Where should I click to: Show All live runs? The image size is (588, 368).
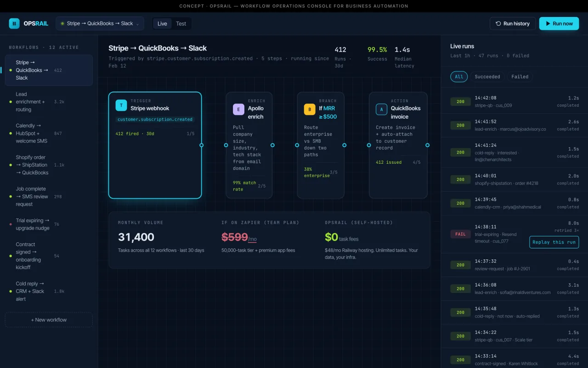(x=459, y=77)
